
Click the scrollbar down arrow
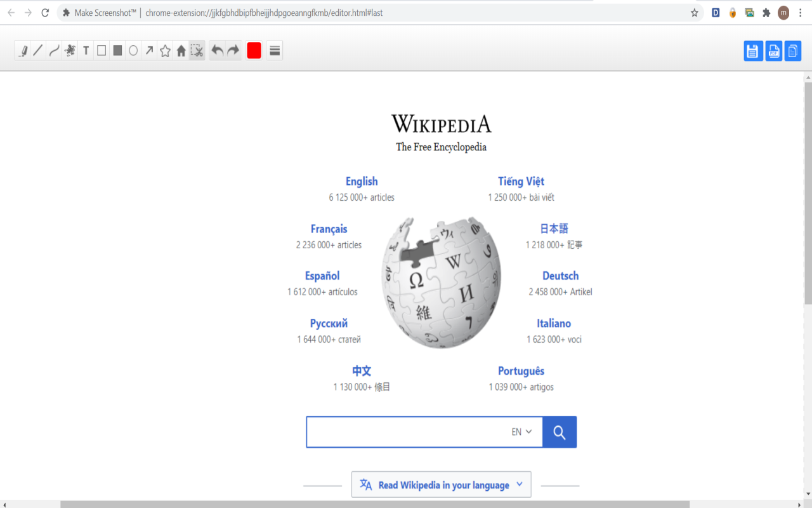808,494
